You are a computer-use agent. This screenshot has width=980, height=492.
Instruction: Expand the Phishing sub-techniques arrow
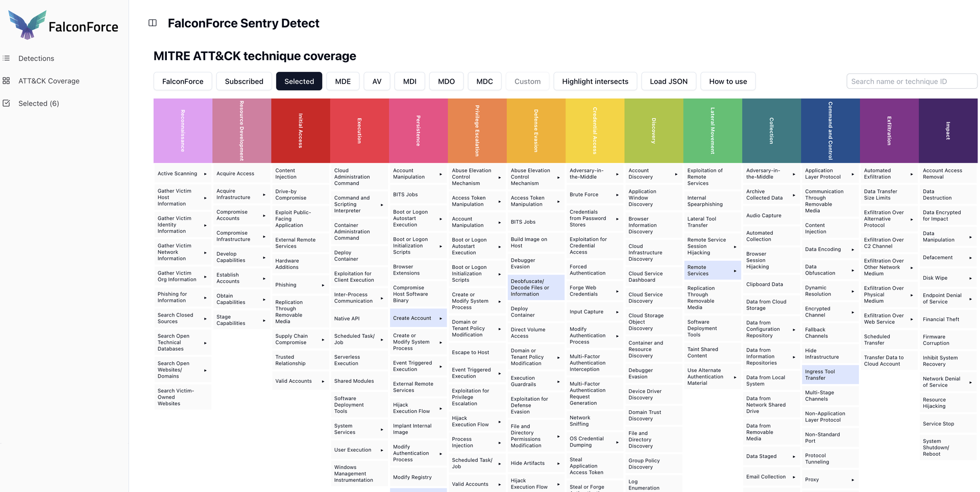tap(323, 285)
